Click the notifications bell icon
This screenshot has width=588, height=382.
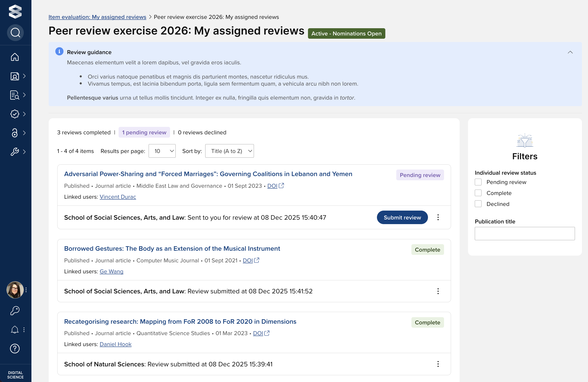[x=15, y=329]
